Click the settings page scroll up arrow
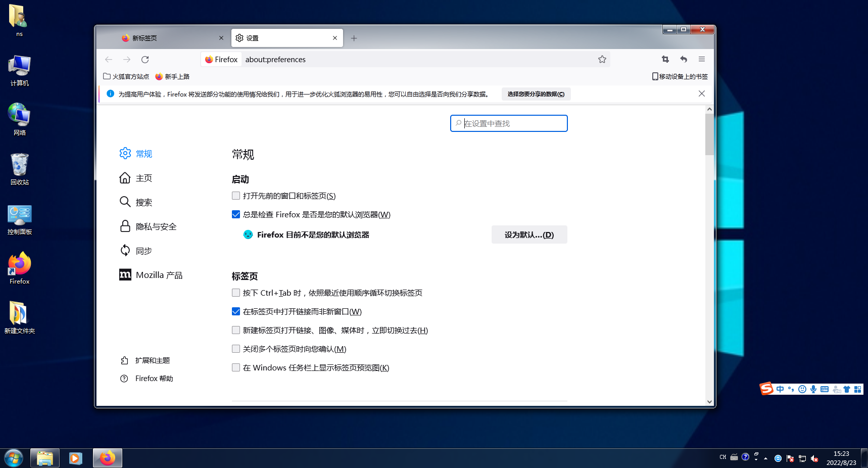Screen dimensions: 868x468 [709, 109]
